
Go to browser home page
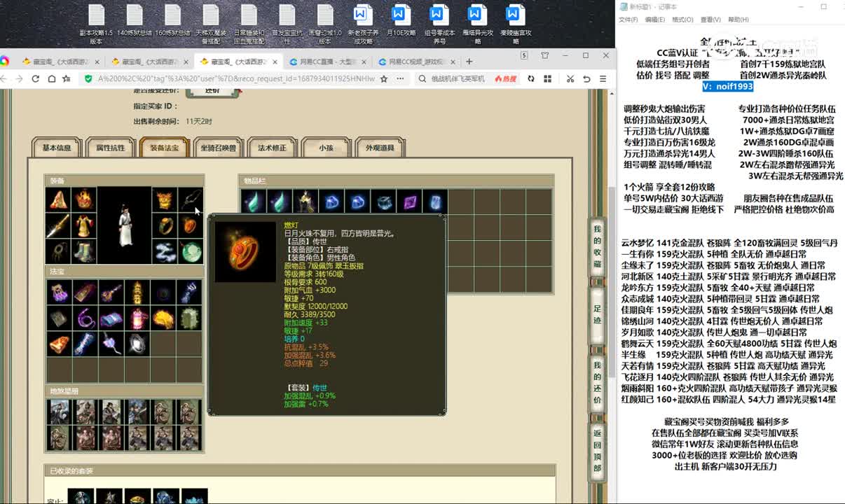52,79
